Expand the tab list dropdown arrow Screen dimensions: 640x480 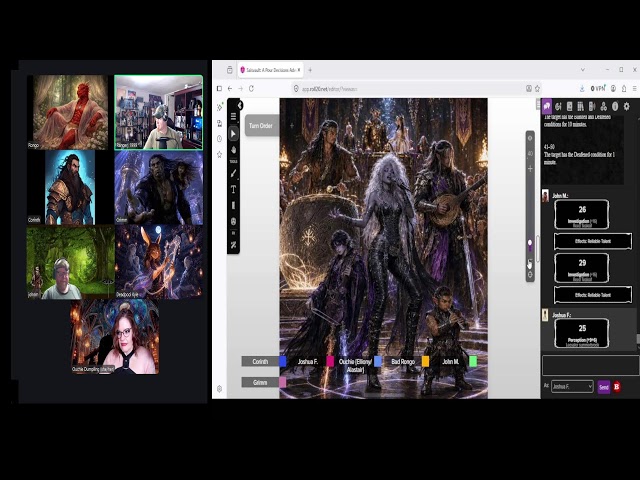click(582, 70)
